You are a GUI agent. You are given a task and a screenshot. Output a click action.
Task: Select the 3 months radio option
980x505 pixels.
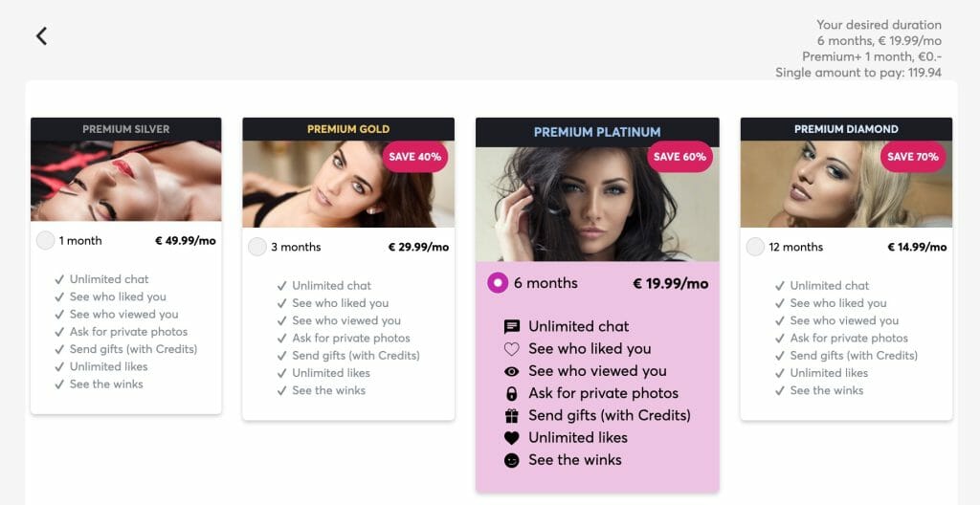click(257, 247)
